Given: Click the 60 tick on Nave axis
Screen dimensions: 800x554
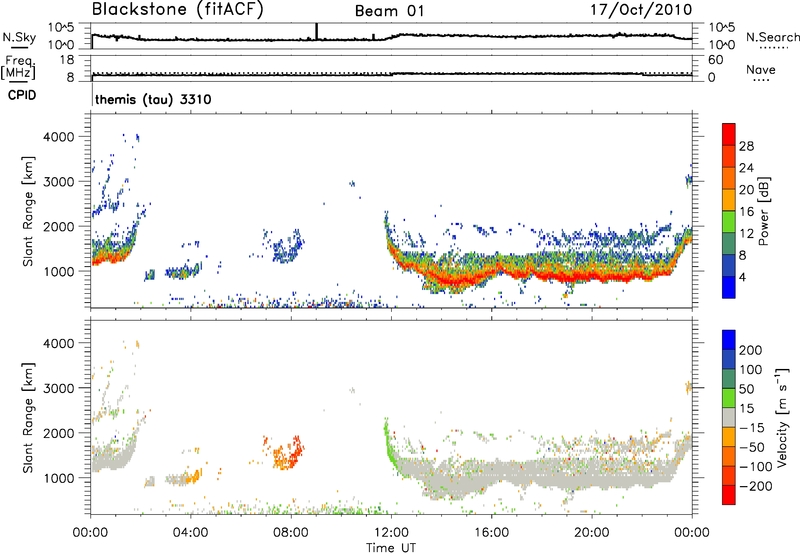Looking at the screenshot, I should click(715, 60).
